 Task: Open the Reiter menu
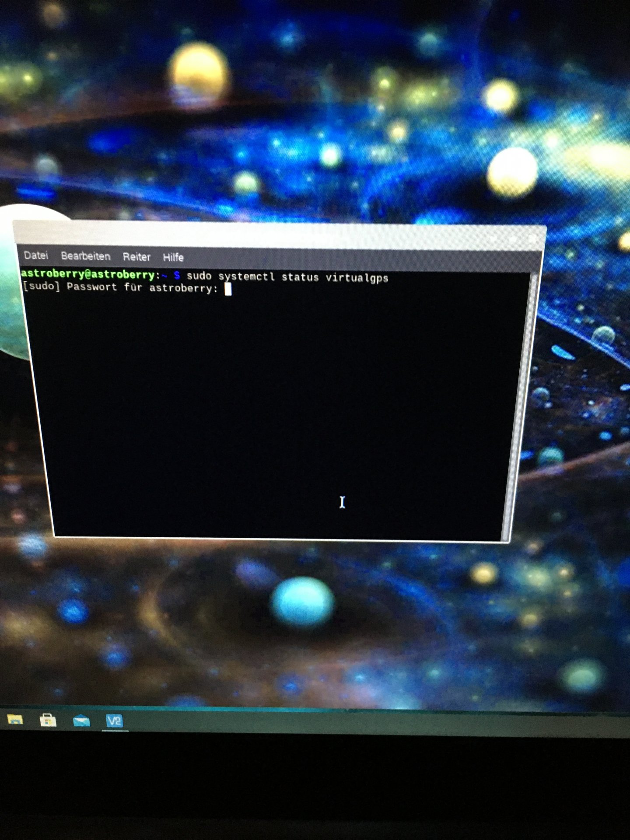coord(136,257)
